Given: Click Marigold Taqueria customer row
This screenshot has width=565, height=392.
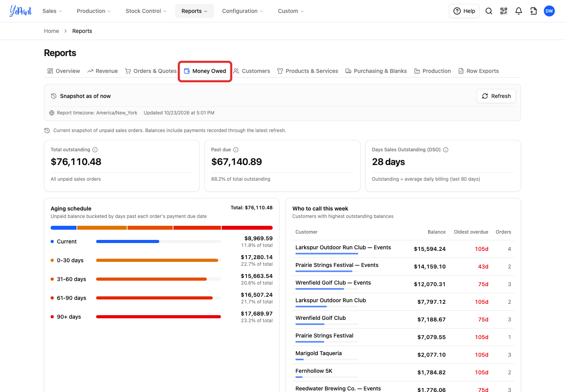Looking at the screenshot, I should click(x=403, y=355).
